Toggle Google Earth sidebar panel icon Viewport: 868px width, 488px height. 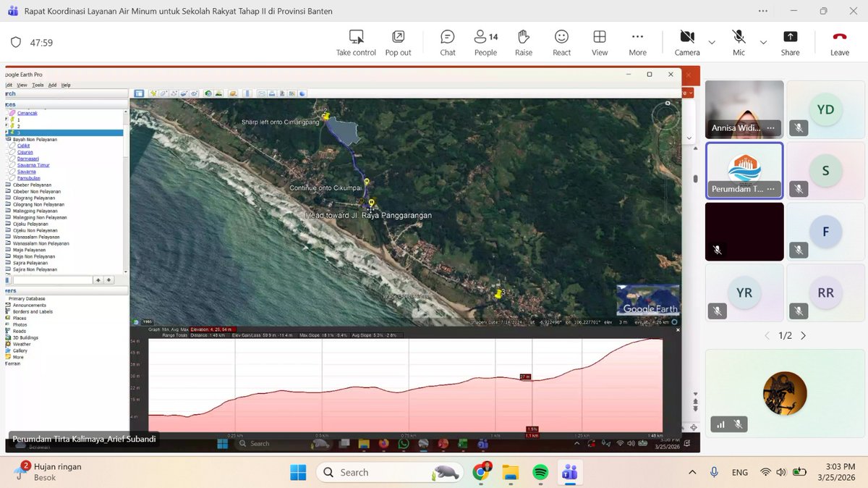click(x=139, y=93)
